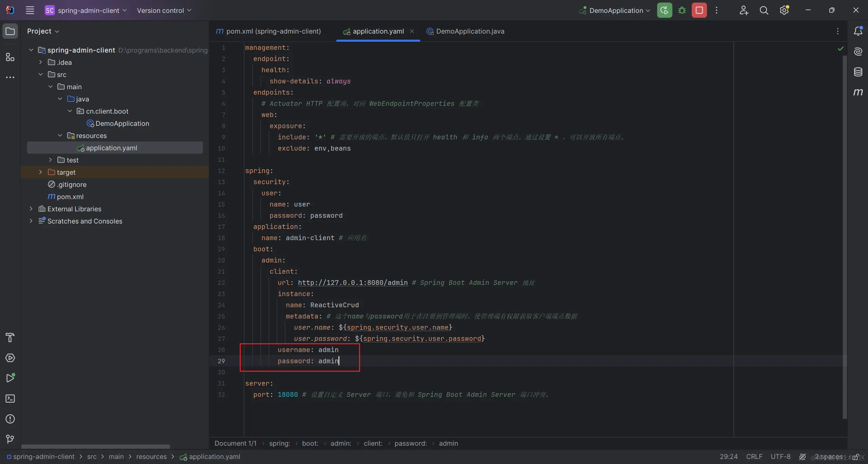The image size is (868, 464).
Task: Expand External Libraries node
Action: pos(31,209)
